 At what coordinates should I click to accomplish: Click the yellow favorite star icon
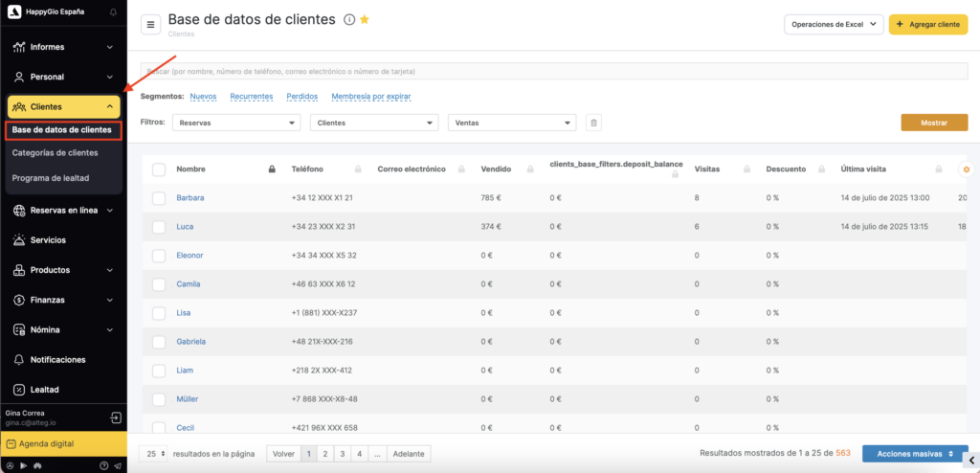click(365, 20)
